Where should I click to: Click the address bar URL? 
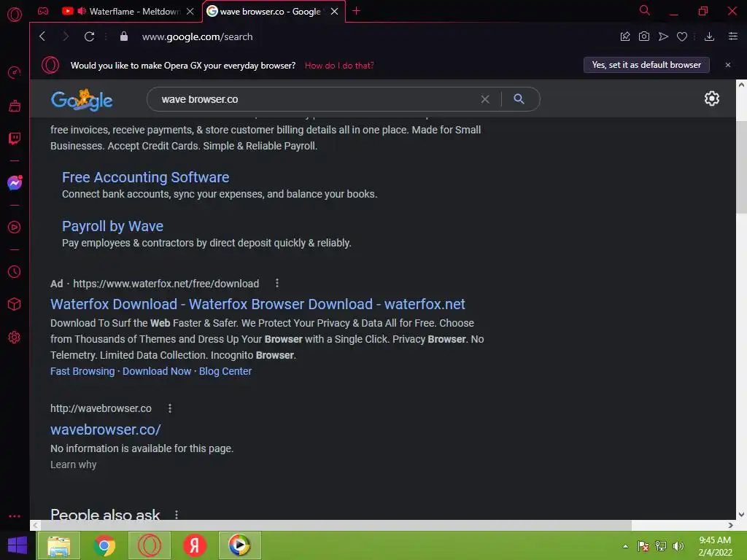197,36
